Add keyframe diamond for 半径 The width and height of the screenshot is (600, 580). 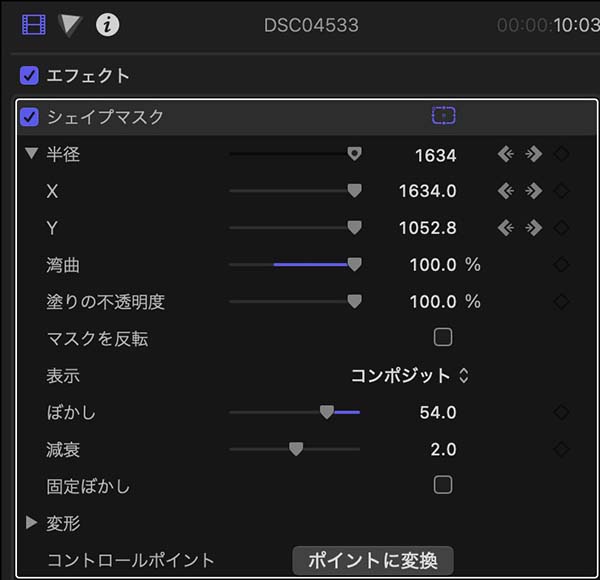(x=561, y=154)
